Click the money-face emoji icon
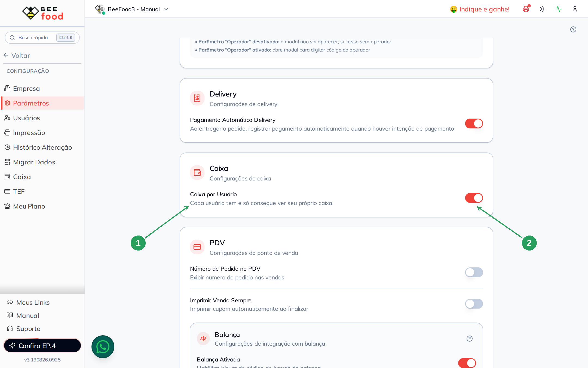This screenshot has width=588, height=368. pos(454,9)
